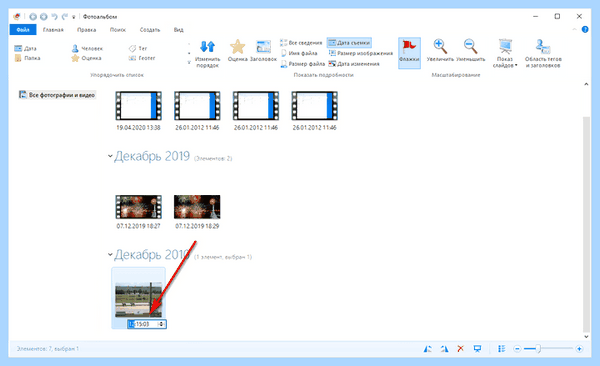Switch to details view icon in status bar
The width and height of the screenshot is (600, 366).
coord(501,349)
